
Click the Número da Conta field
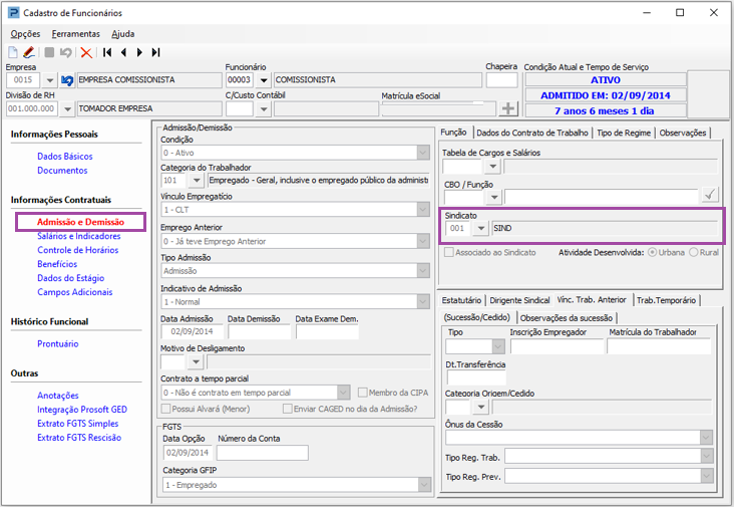pos(263,453)
